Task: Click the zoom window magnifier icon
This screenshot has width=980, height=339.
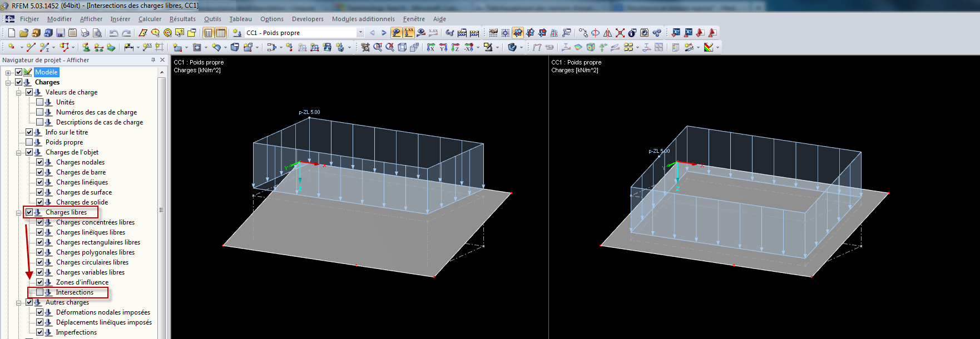Action: (x=378, y=47)
